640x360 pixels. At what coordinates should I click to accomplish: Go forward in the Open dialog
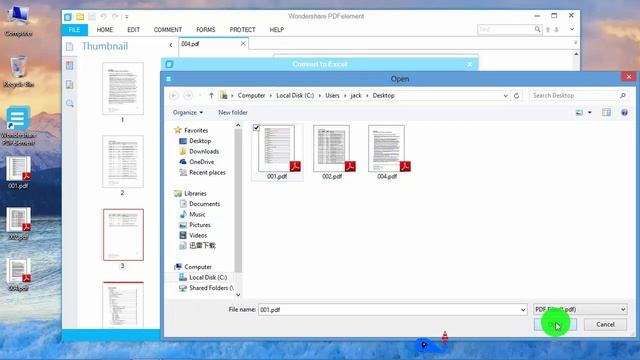(x=188, y=96)
